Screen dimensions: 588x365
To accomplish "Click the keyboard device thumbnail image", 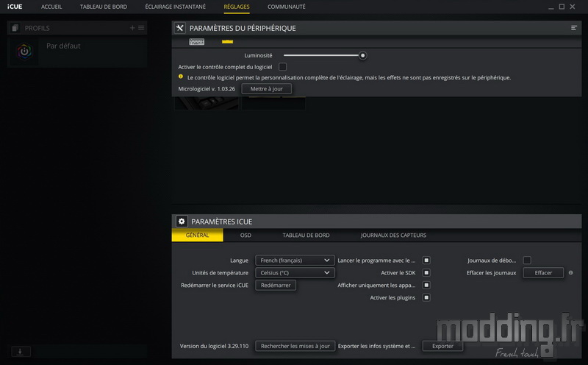I will (207, 103).
